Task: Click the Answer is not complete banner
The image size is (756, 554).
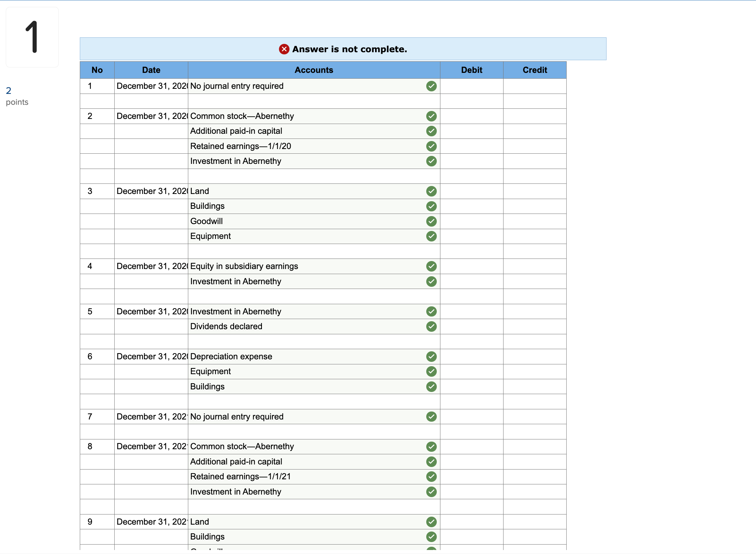Action: point(343,49)
